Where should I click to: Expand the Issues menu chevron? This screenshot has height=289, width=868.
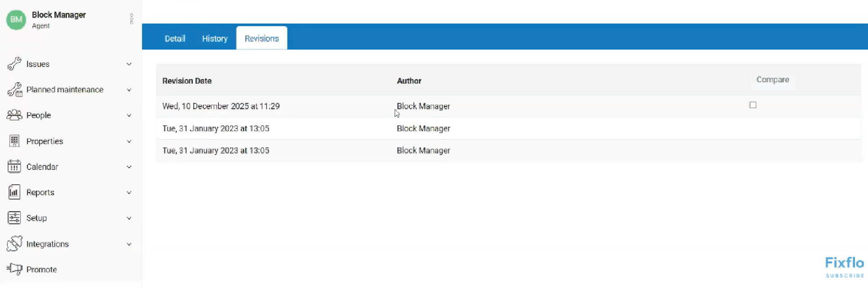tap(129, 64)
